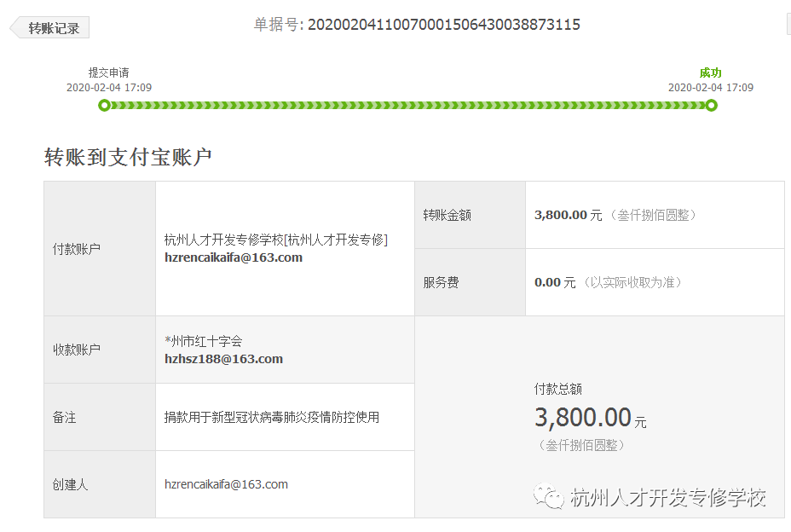791x532 pixels.
Task: Select the order number 20200204110070001506430038873115
Action: (444, 25)
